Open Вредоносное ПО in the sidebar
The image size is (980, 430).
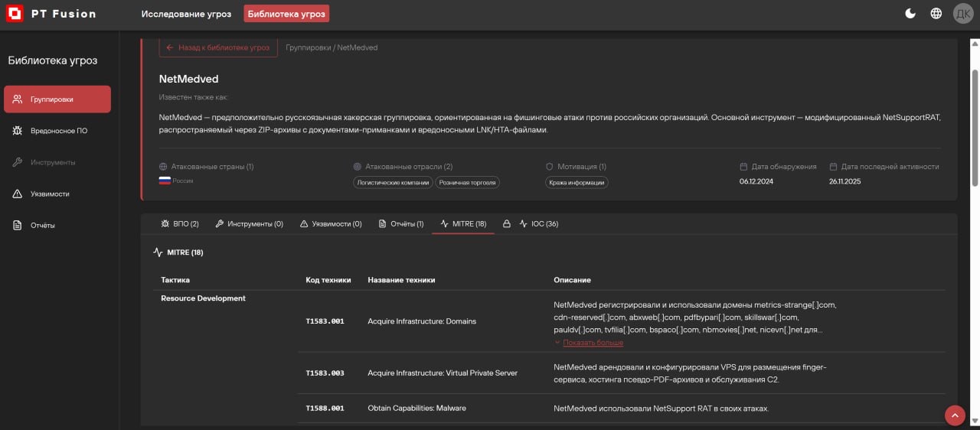(57, 131)
